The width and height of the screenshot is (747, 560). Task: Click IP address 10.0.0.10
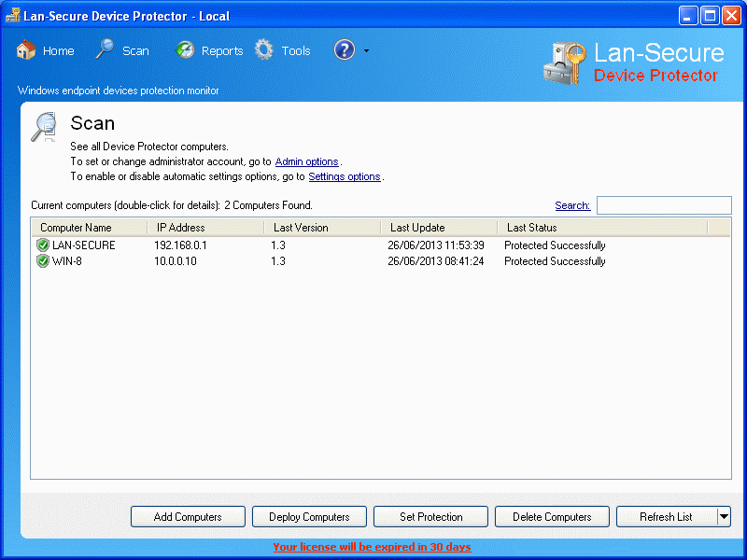[x=176, y=261]
